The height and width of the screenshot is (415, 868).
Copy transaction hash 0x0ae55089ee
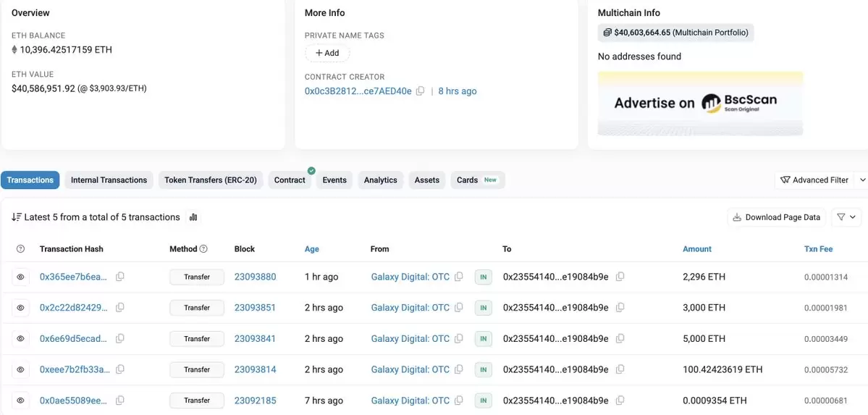click(119, 400)
